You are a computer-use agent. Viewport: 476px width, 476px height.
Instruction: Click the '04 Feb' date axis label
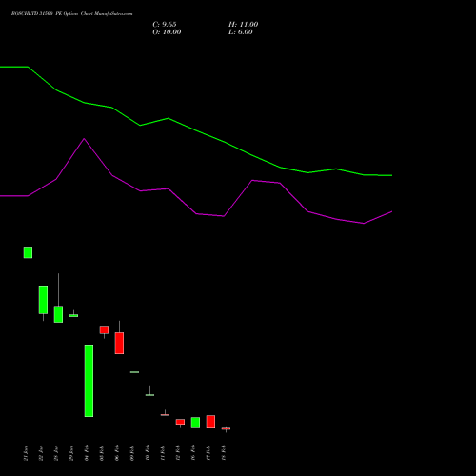tap(87, 453)
